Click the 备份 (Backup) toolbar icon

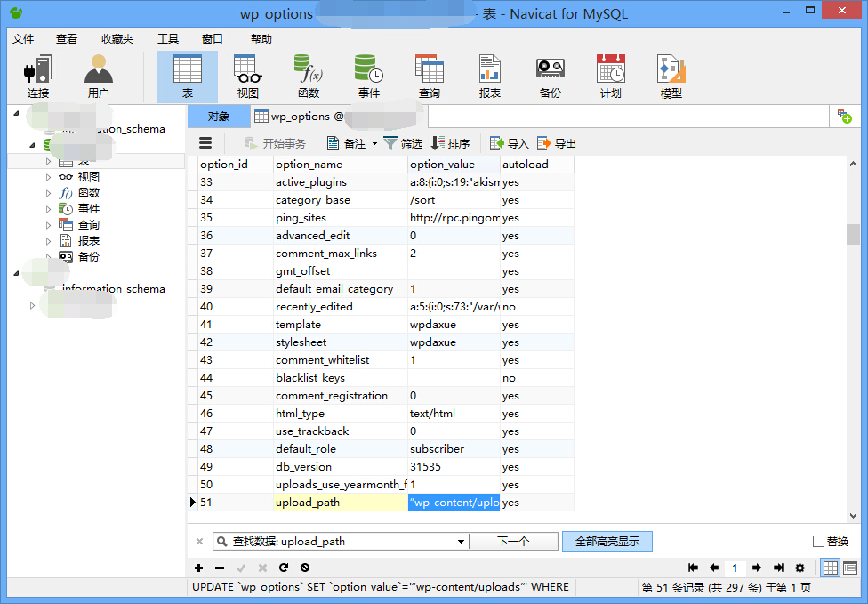tap(550, 76)
